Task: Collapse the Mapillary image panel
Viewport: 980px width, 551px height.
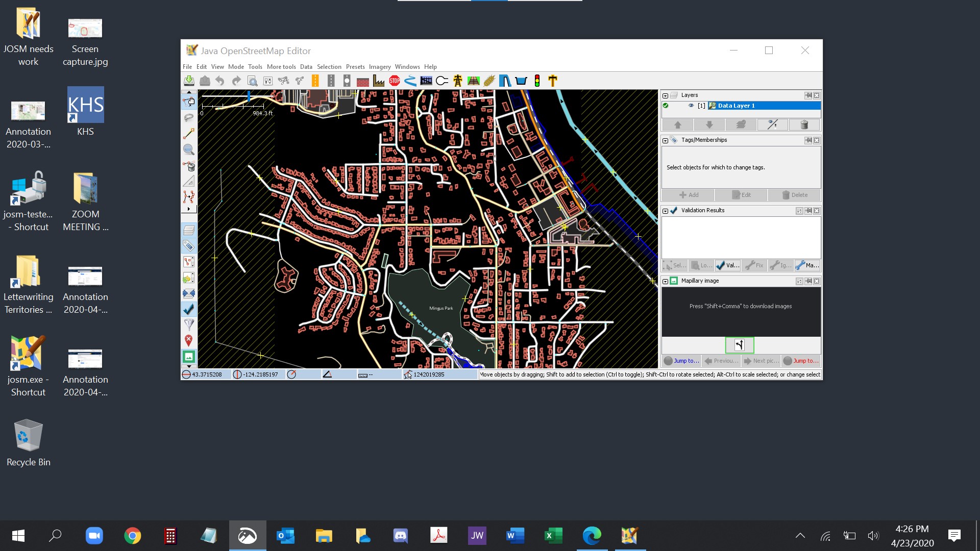Action: pyautogui.click(x=665, y=281)
